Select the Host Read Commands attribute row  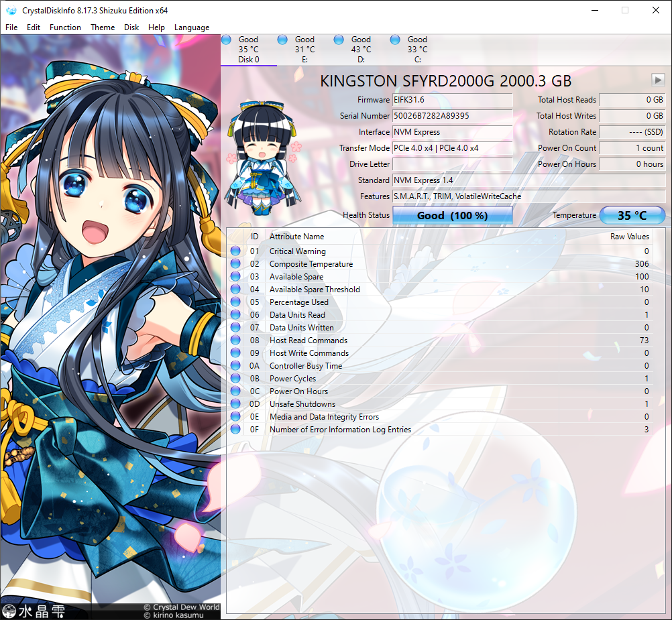[440, 340]
